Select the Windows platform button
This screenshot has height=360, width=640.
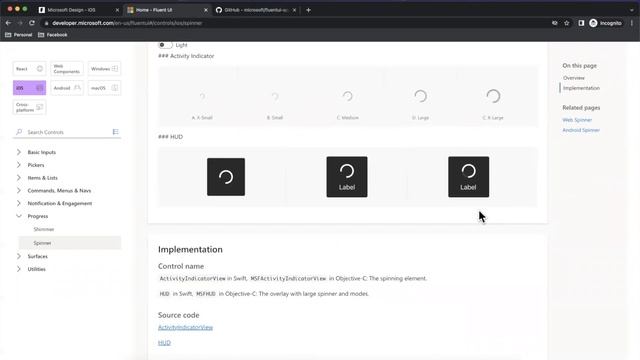(104, 69)
